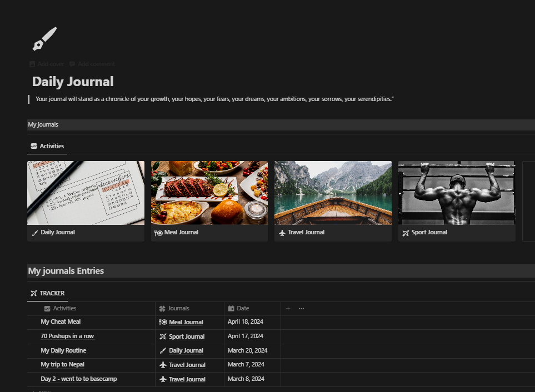Screen dimensions: 535x392
Task: Click the dumbbell icon on the Sport Journal card
Action: 405,232
